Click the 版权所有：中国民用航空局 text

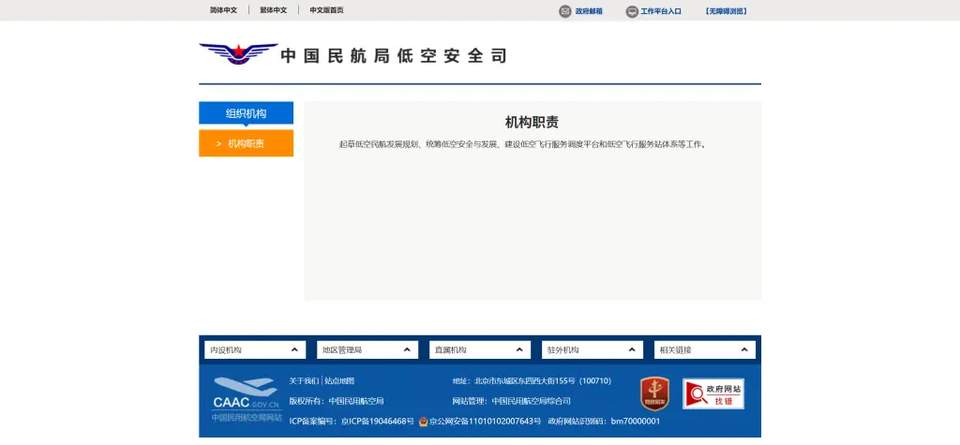[336, 401]
